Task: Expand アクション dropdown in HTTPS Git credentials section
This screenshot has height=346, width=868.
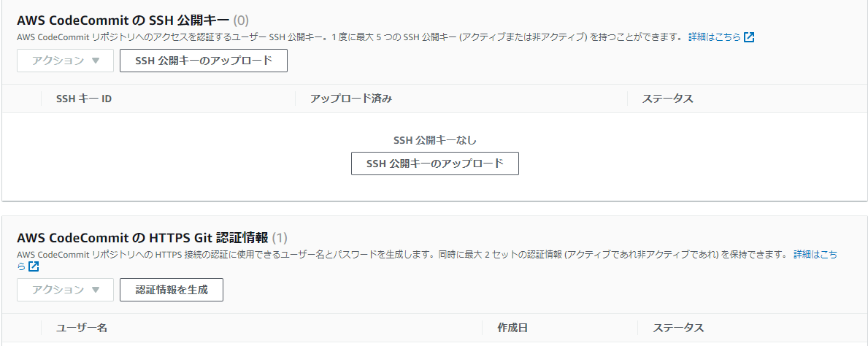Action: [65, 290]
